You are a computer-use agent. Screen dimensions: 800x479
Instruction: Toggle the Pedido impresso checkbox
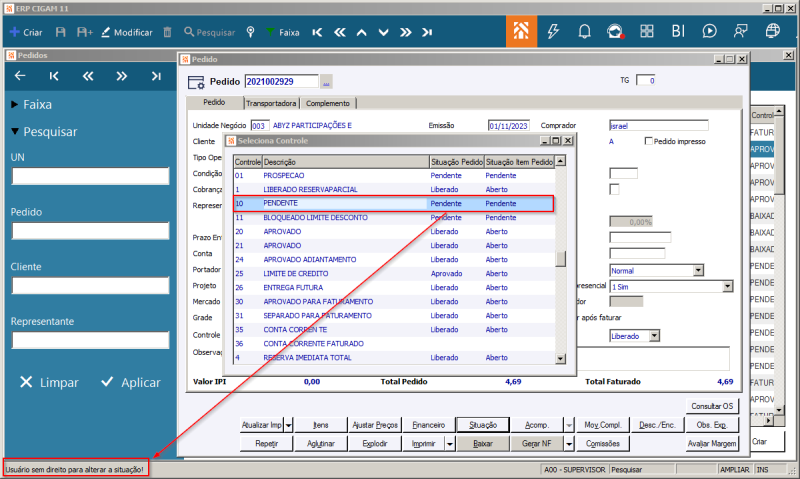[x=649, y=142]
